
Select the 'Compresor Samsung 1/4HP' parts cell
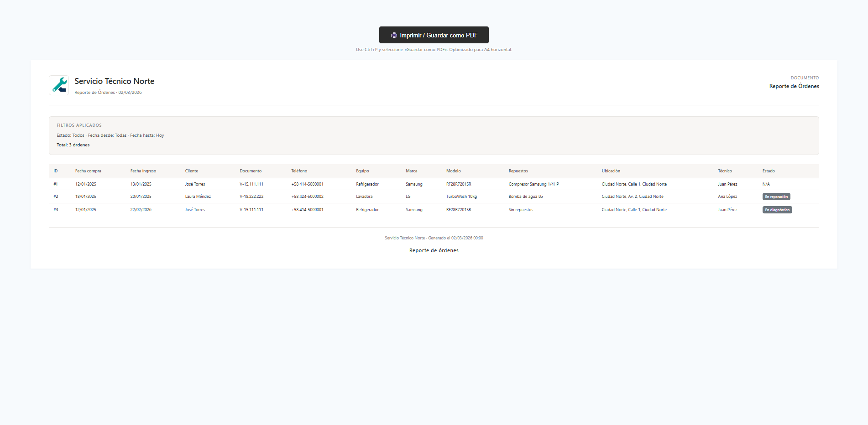click(x=533, y=184)
